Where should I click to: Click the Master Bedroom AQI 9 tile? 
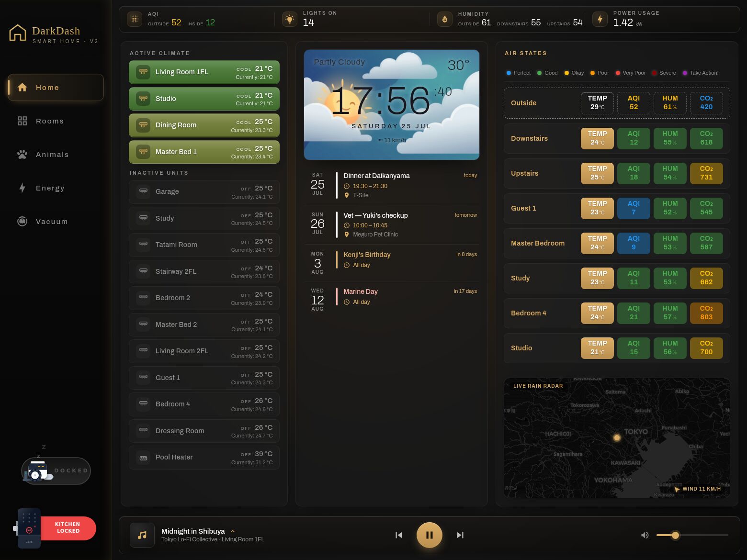(x=634, y=243)
